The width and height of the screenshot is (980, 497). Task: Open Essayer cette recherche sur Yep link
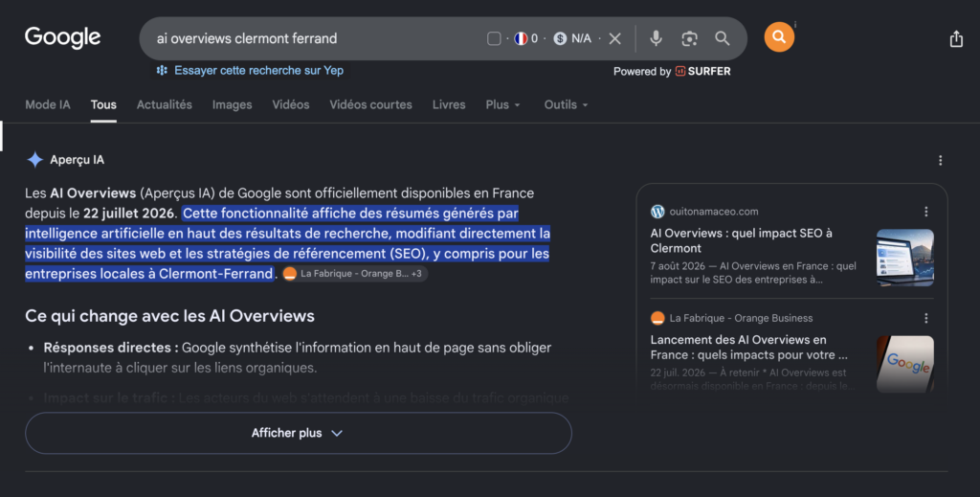pos(258,71)
